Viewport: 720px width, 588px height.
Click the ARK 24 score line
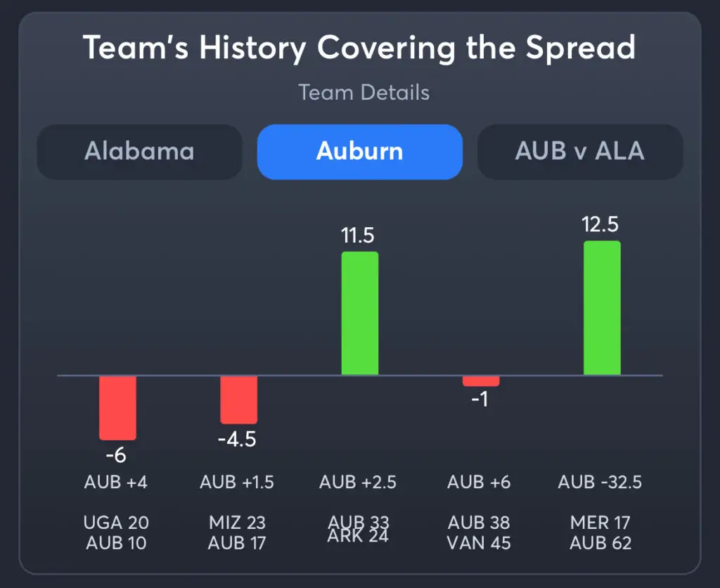tap(358, 539)
